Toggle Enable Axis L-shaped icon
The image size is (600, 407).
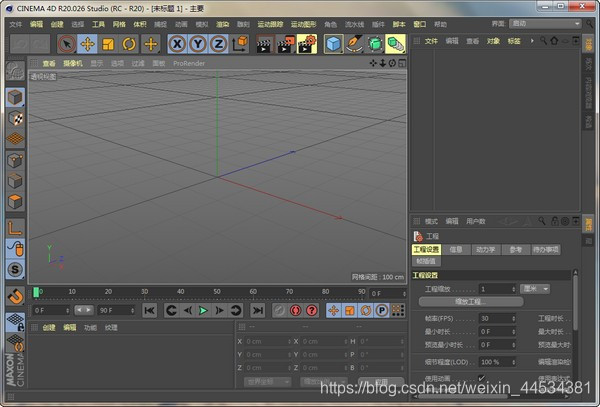click(x=15, y=228)
